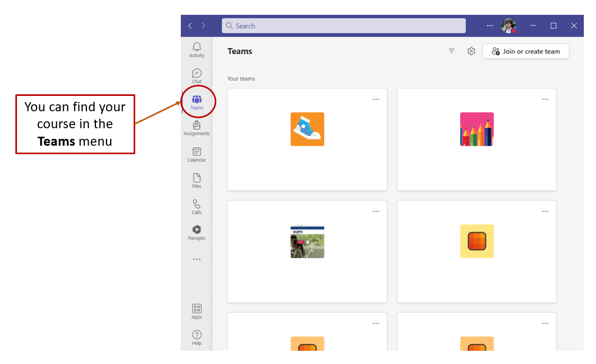Screen dimensions: 596x364
Task: Open the Chat section
Action: click(197, 76)
